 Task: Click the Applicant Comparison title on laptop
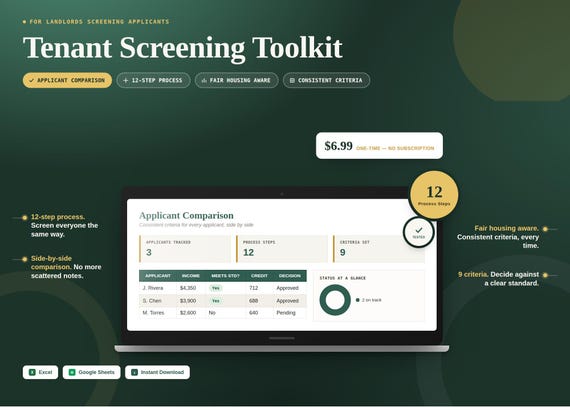click(186, 215)
